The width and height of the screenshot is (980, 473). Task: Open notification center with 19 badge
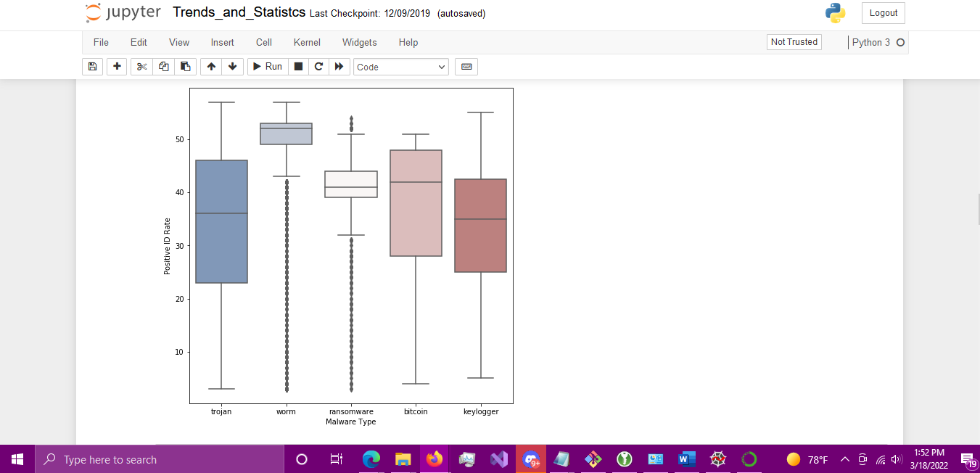(968, 459)
